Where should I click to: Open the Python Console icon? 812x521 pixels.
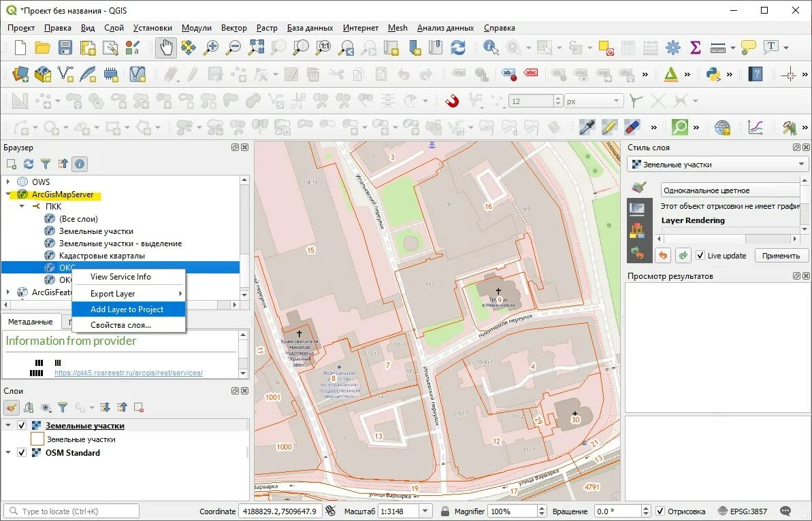[x=713, y=75]
